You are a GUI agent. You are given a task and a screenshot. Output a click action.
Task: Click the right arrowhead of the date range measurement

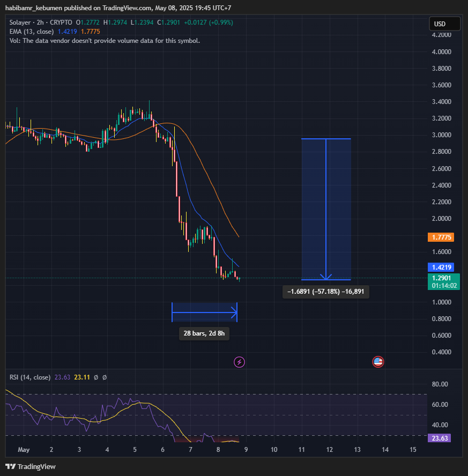coord(234,312)
